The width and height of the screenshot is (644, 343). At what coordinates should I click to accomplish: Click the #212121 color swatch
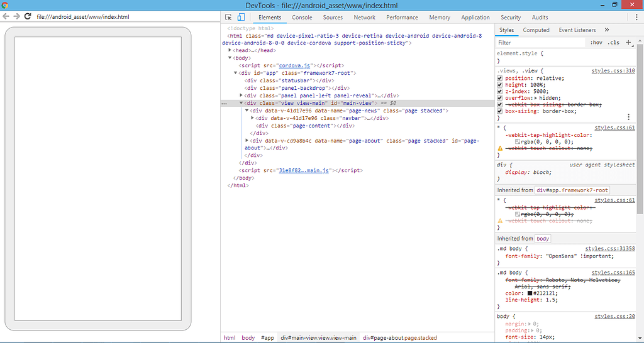point(530,293)
